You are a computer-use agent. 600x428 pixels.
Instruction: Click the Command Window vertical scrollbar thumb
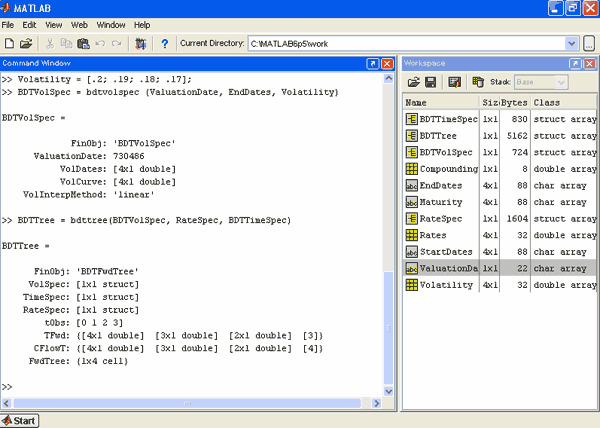388,328
